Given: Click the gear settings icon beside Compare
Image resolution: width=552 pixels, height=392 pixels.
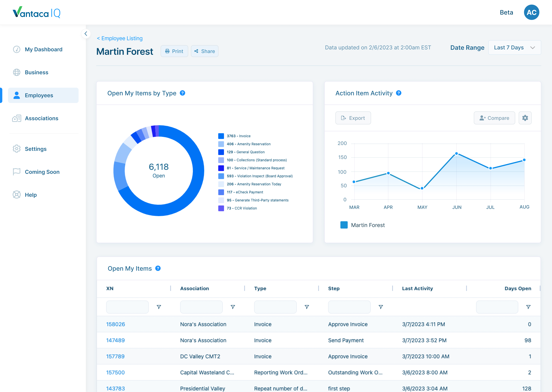Looking at the screenshot, I should (x=525, y=118).
